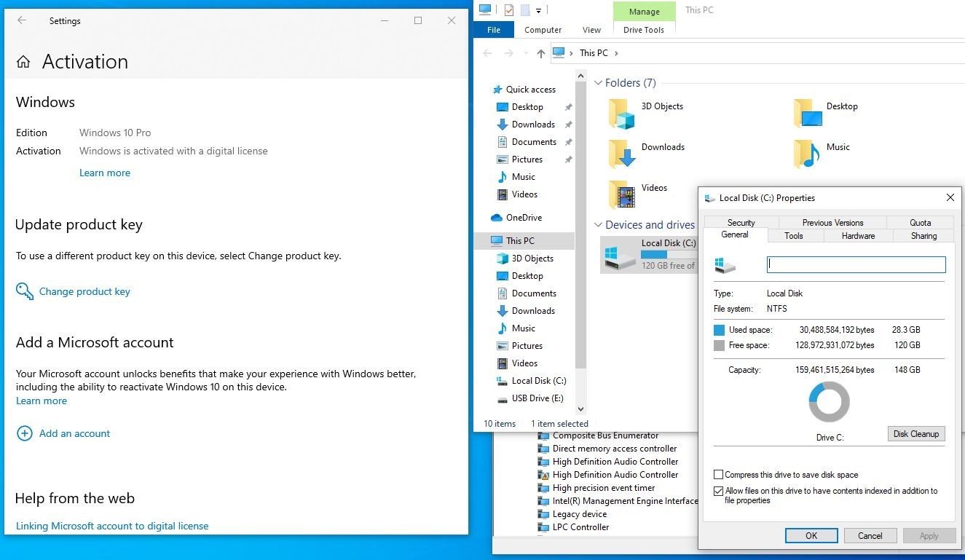Click the Disk Cleanup button
Screen dimensions: 965x560
click(x=916, y=434)
